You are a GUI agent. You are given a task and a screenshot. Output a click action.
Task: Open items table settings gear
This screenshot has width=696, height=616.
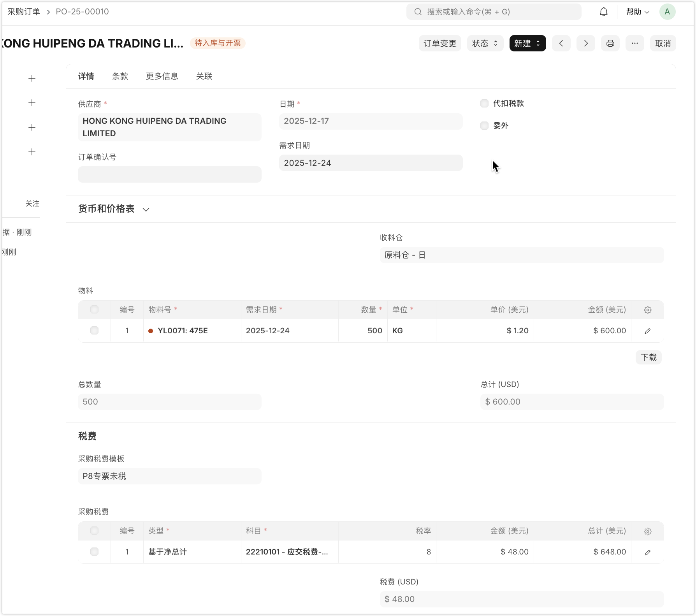coord(647,310)
